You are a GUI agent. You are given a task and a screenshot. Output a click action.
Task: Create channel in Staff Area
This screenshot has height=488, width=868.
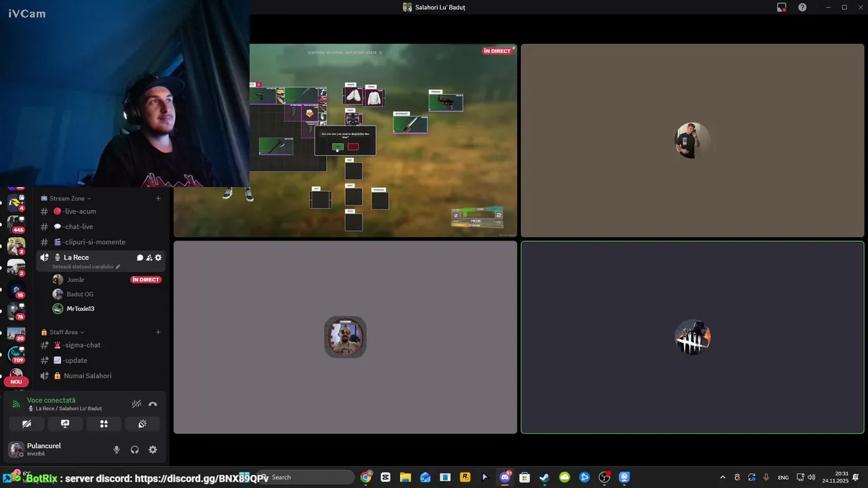point(158,332)
